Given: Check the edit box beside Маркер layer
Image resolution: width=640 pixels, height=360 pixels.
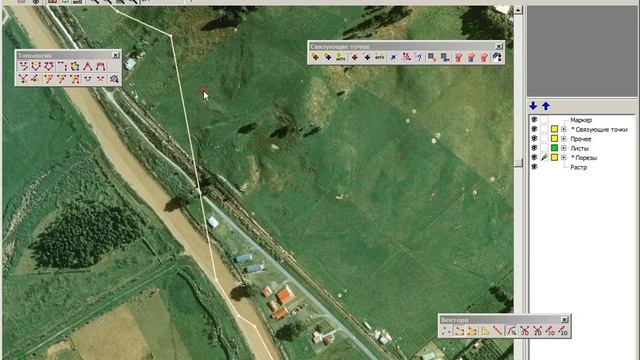Looking at the screenshot, I should click(x=544, y=120).
